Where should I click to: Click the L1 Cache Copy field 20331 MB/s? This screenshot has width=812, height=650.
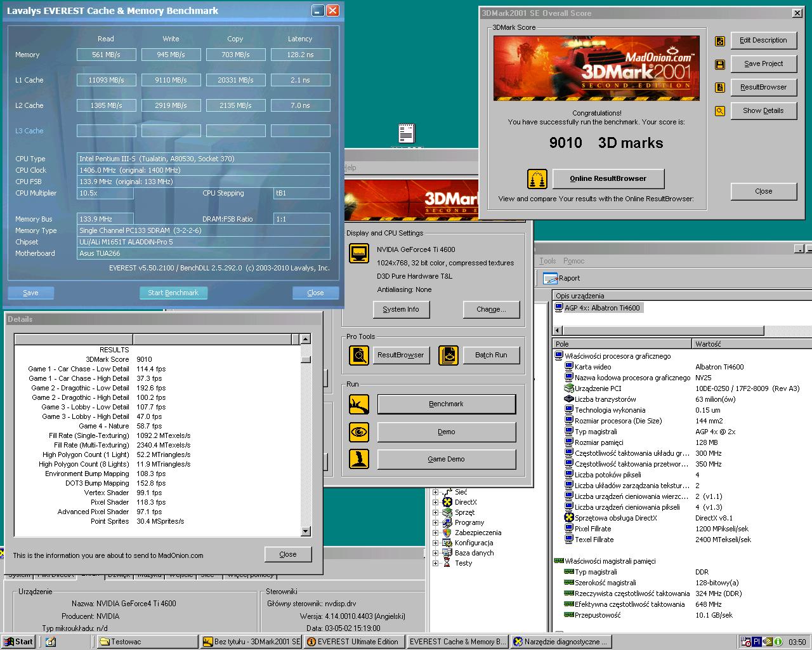tap(235, 80)
